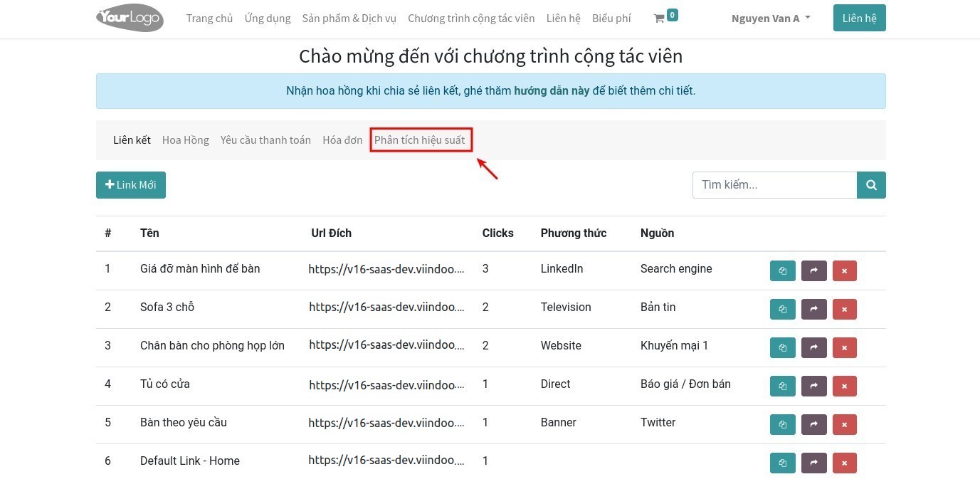Copy link for Sofa 3 chỗ row
Image resolution: width=980 pixels, height=489 pixels.
pyautogui.click(x=783, y=310)
